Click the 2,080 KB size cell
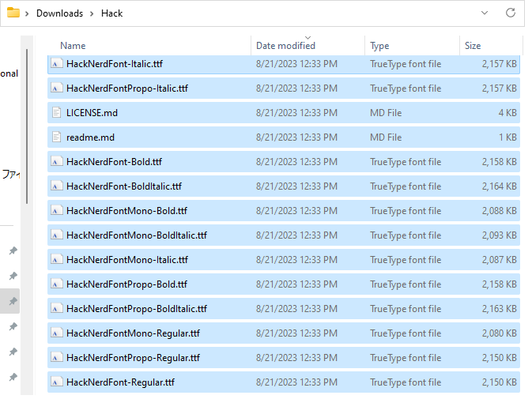The image size is (532, 399). [500, 333]
